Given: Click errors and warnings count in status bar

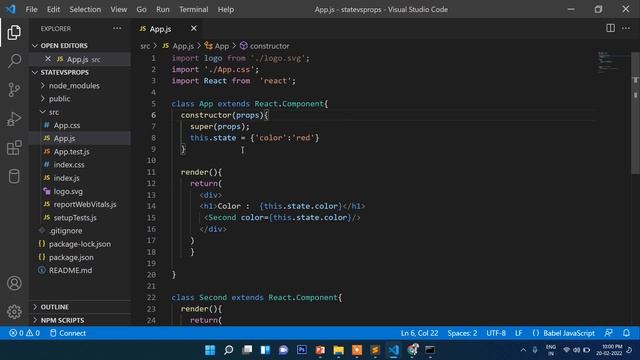Looking at the screenshot, I should coord(24,333).
